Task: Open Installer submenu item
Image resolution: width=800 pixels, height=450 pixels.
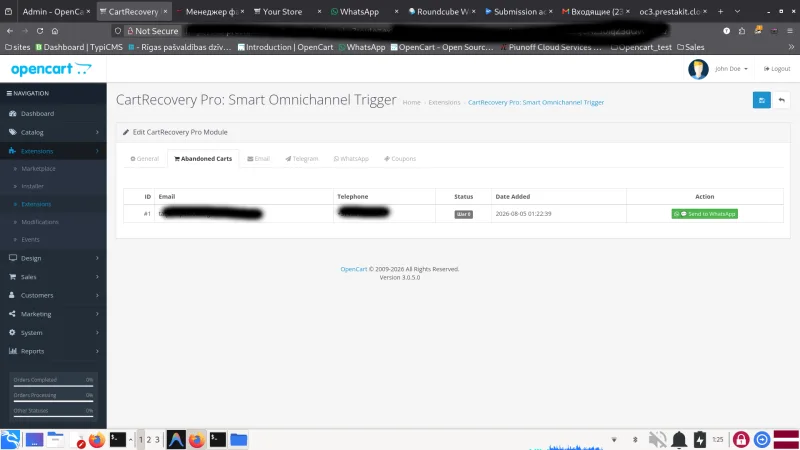Action: coord(32,186)
